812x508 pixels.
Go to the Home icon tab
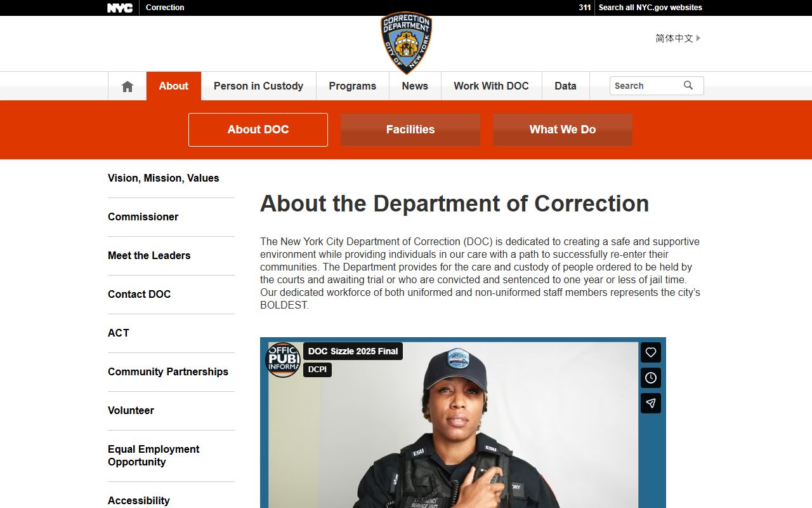click(128, 86)
